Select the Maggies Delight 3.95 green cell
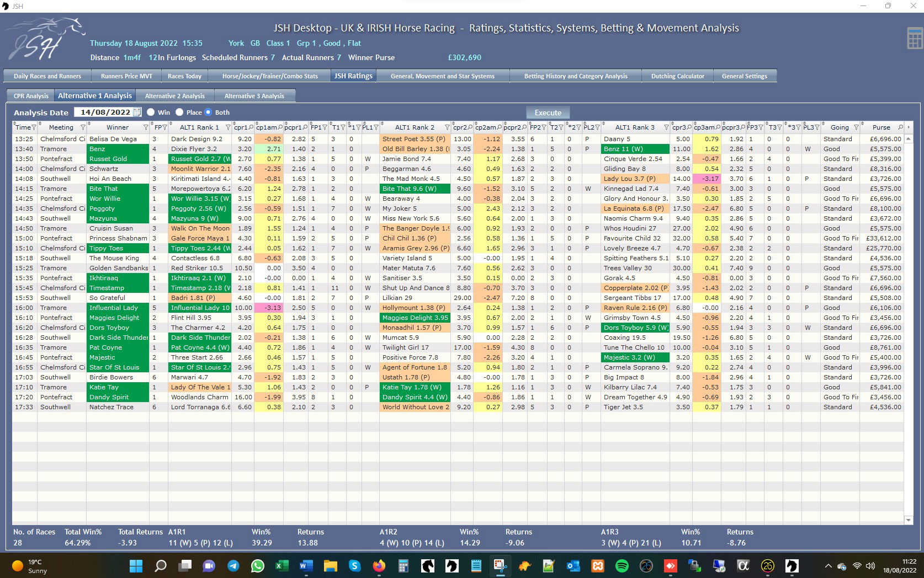This screenshot has width=924, height=578. [415, 318]
